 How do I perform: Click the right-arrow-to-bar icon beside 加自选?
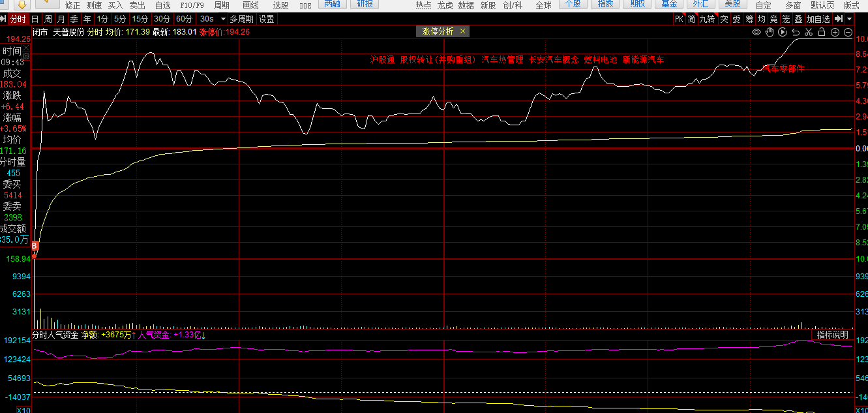839,19
